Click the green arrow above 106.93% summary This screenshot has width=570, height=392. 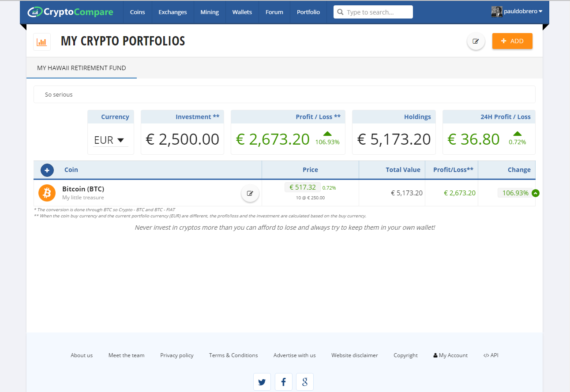[327, 134]
